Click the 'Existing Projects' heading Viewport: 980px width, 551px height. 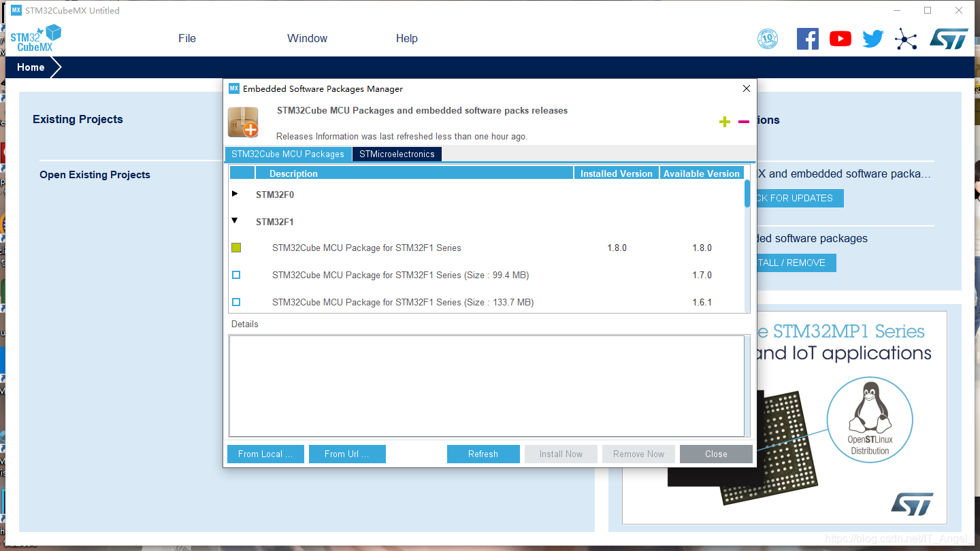[78, 119]
